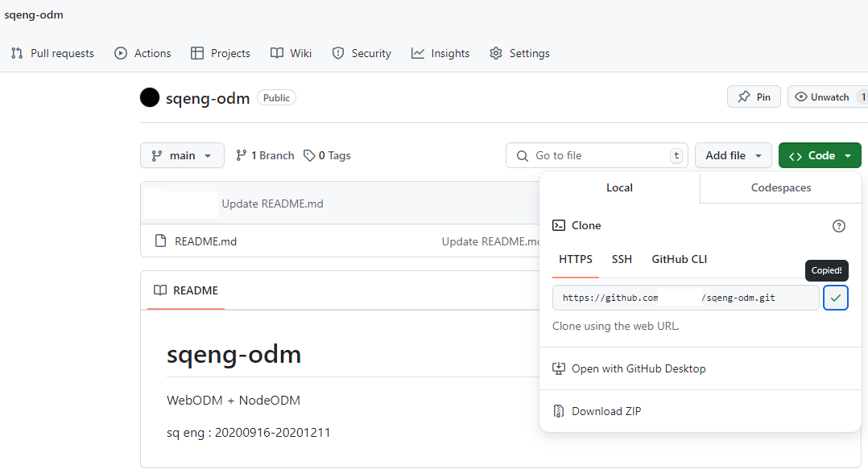View the Insights tab
868x473 pixels.
440,53
